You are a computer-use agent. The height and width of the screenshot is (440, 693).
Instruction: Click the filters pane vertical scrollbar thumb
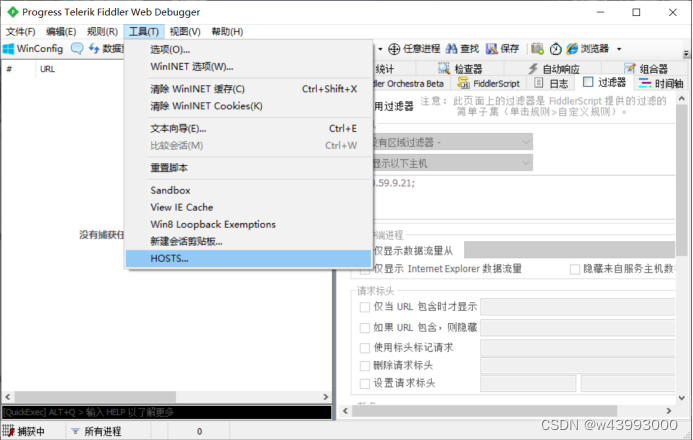[682, 182]
